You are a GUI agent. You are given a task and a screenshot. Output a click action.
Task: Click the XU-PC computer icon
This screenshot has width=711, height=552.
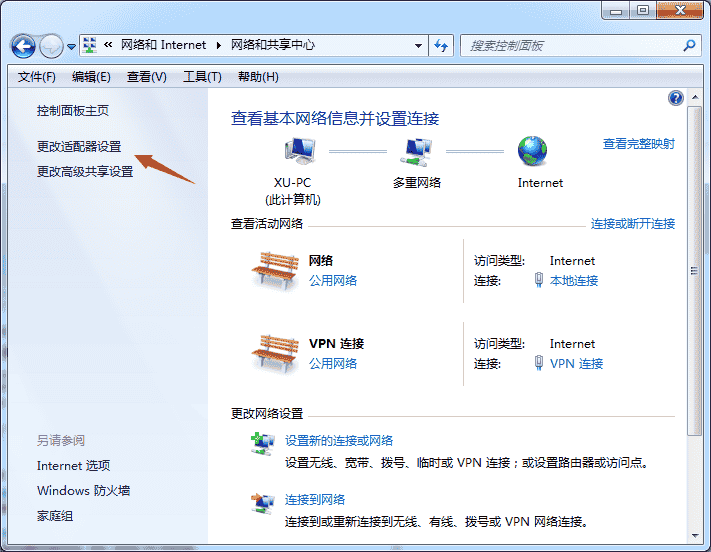pyautogui.click(x=299, y=152)
